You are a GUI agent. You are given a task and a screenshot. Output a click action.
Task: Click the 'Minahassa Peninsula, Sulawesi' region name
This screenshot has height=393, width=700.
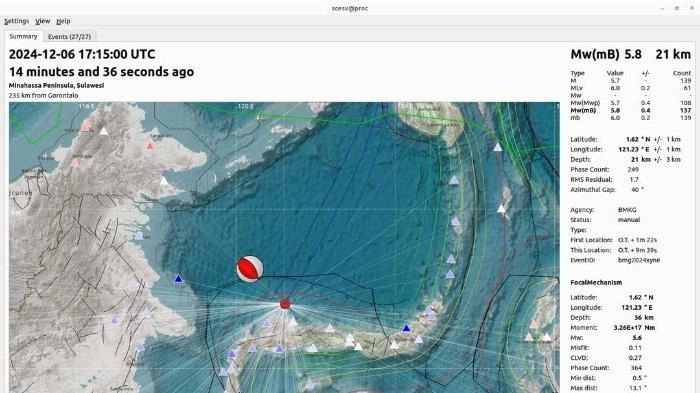(56, 85)
